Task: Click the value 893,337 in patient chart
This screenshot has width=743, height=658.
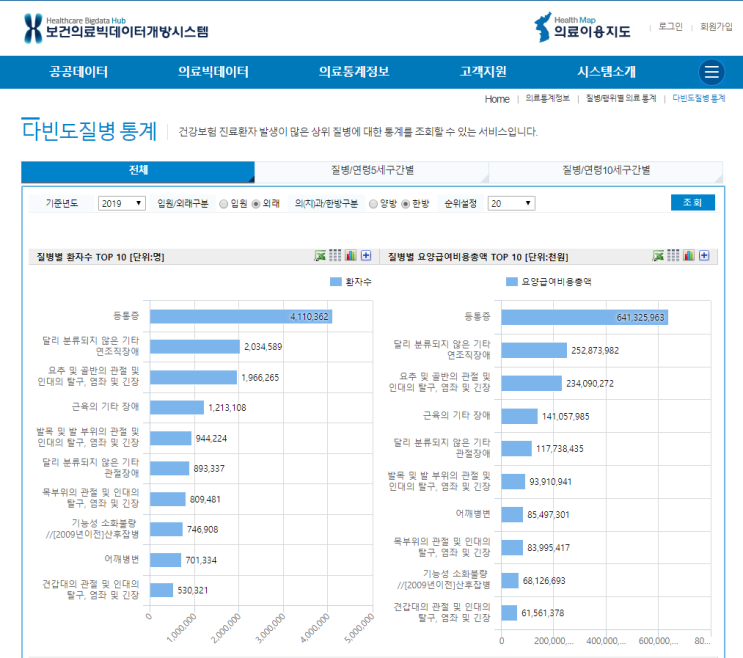Action: pyautogui.click(x=209, y=469)
